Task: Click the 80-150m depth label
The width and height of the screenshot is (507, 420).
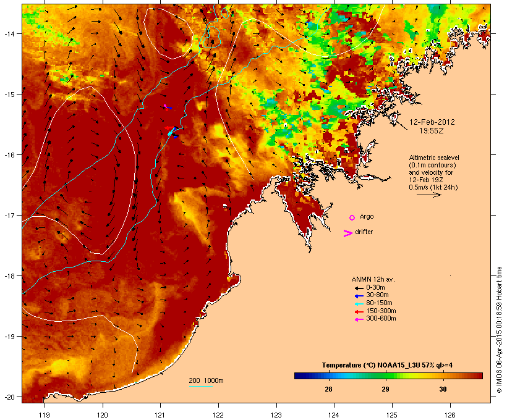Action: pos(379,303)
